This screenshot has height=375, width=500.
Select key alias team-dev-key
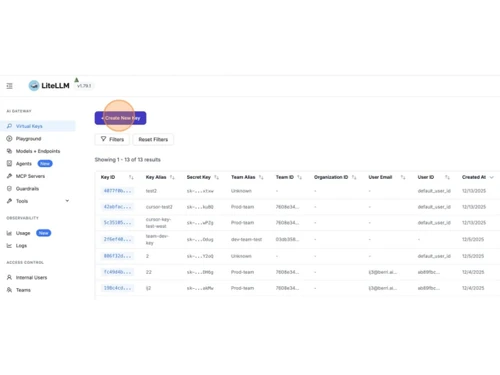click(x=157, y=239)
